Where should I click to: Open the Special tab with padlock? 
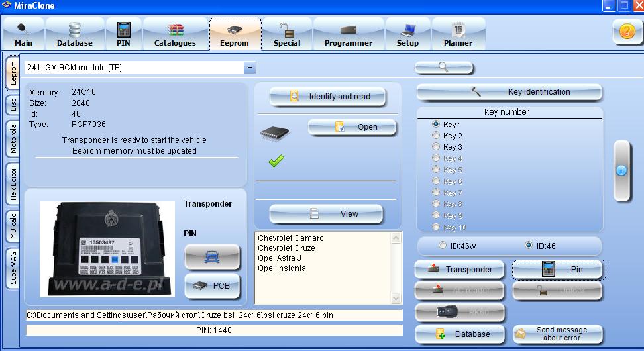point(287,34)
